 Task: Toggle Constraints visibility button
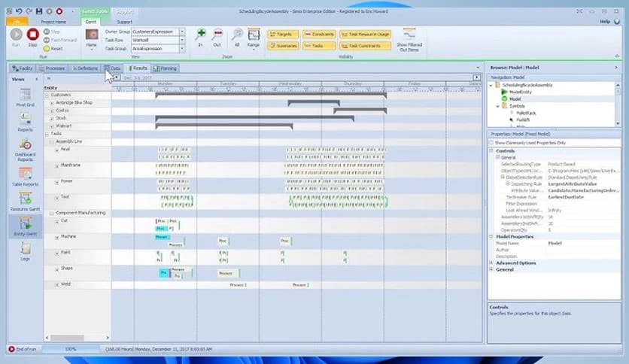(318, 35)
